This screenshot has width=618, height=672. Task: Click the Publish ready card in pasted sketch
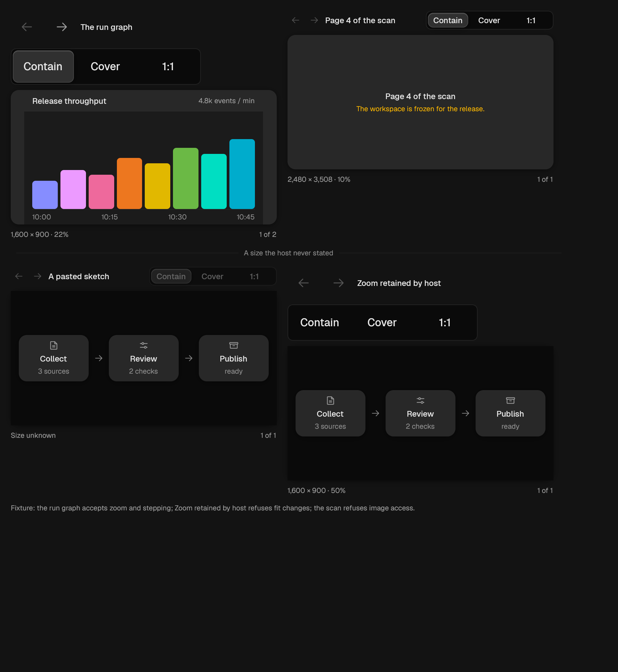(234, 358)
